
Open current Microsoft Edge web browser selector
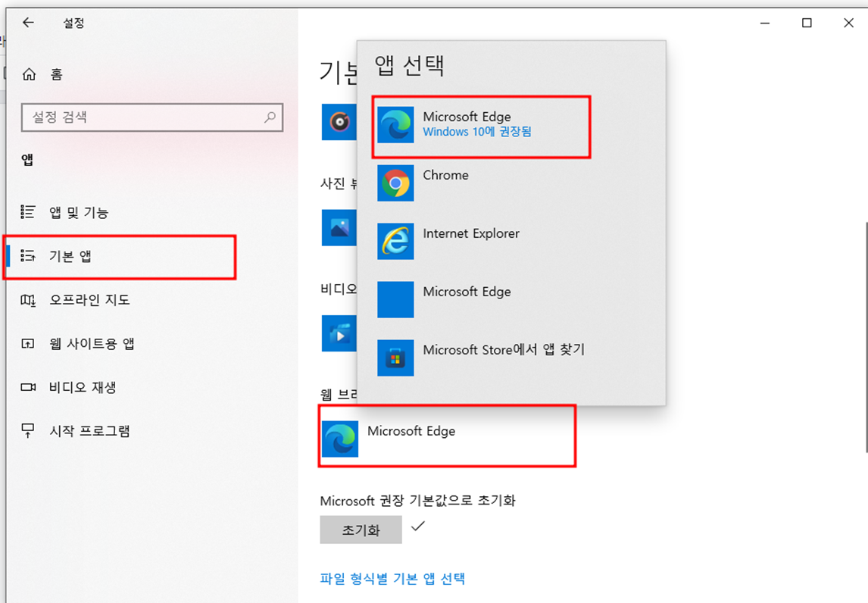tap(448, 436)
